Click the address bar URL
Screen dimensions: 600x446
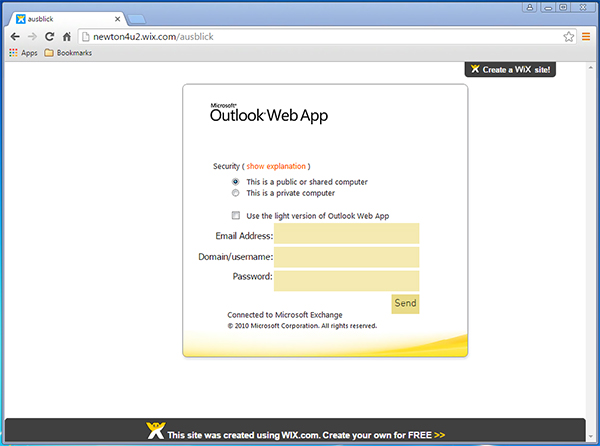[153, 37]
